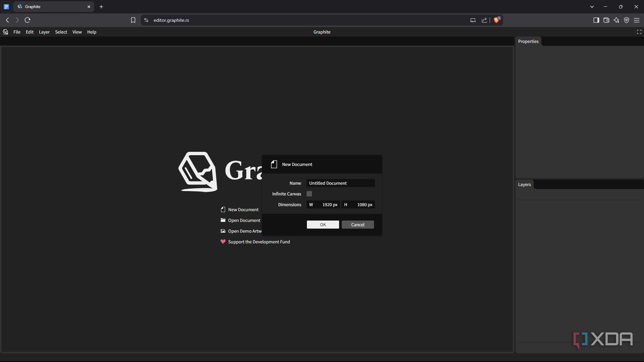Image resolution: width=644 pixels, height=362 pixels.
Task: Click the heart icon beside Development Fund
Action: pos(223,241)
